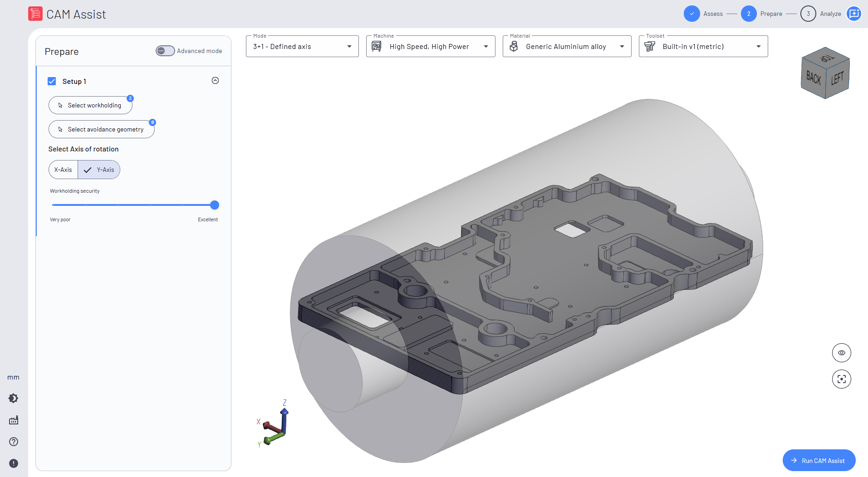This screenshot has width=868, height=477.
Task: Click the fit-to-view focus icon
Action: 842,379
